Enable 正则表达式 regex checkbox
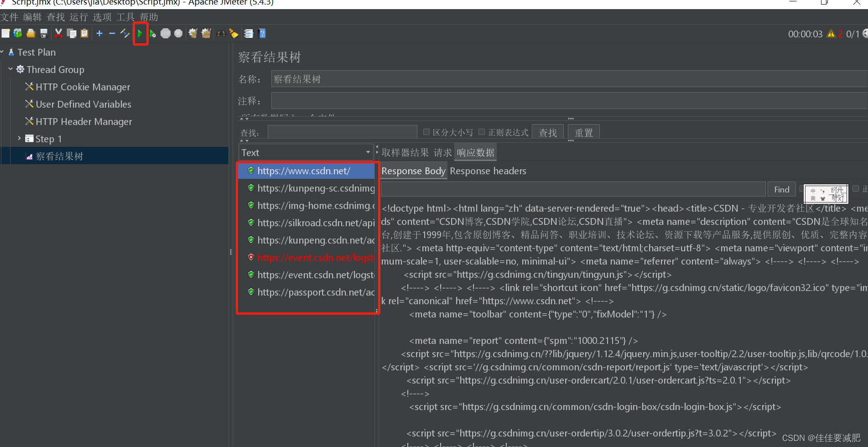 click(x=482, y=132)
